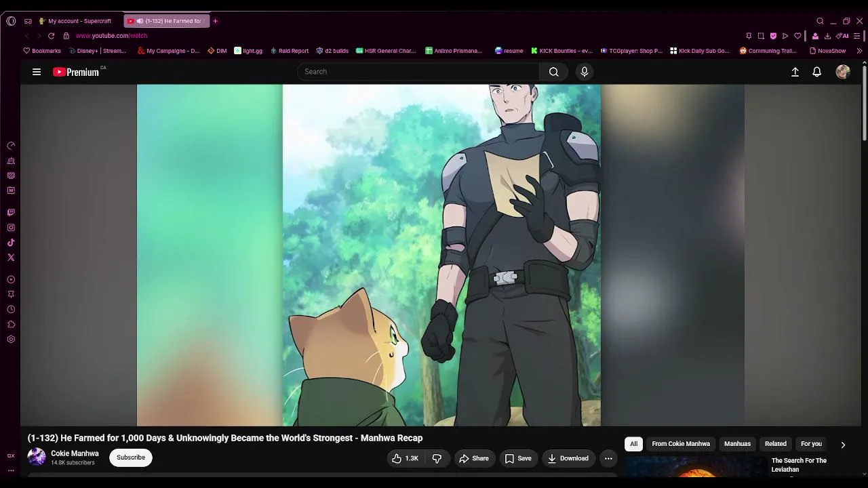Open the tab search magnifier icon
868x488 pixels.
tap(820, 21)
